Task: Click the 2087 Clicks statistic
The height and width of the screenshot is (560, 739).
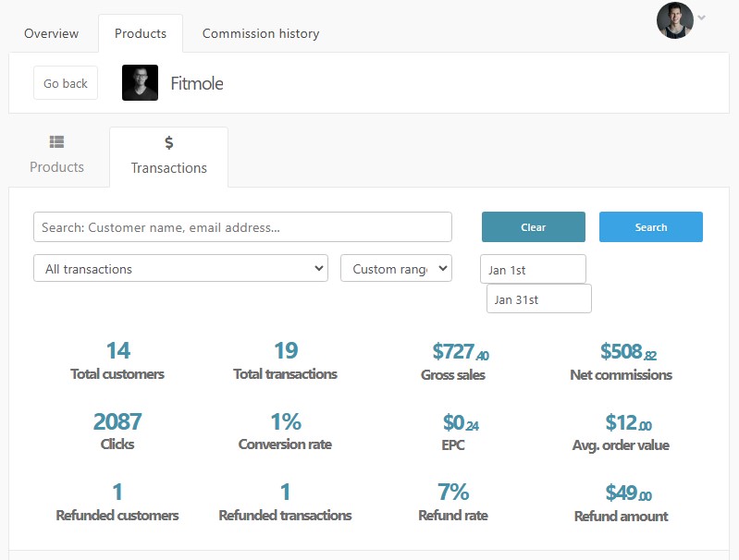Action: point(117,431)
